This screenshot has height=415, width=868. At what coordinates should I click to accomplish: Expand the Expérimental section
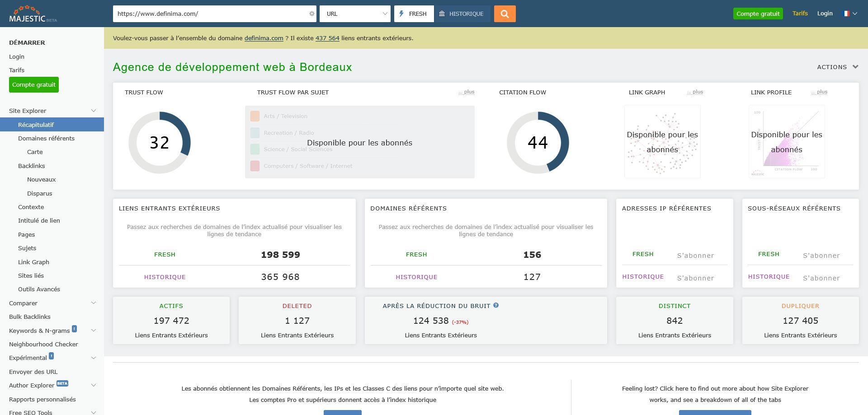94,358
